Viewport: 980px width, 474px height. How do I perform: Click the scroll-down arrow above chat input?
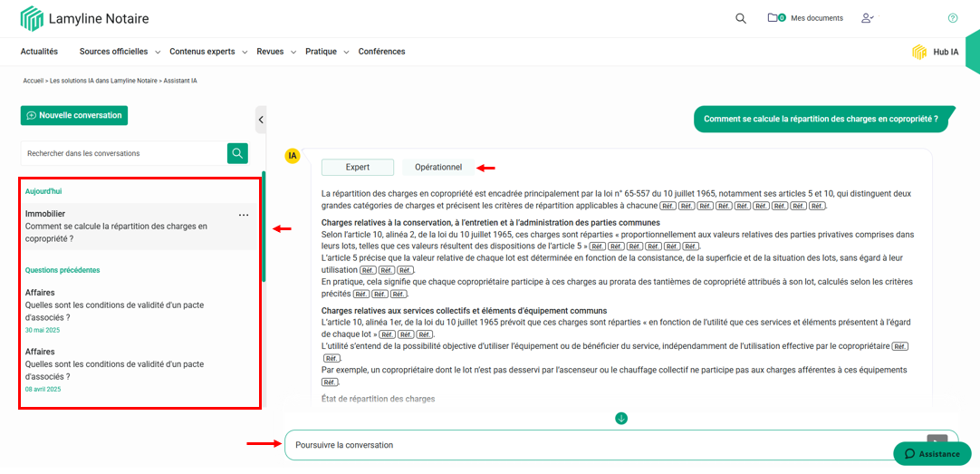(x=621, y=418)
